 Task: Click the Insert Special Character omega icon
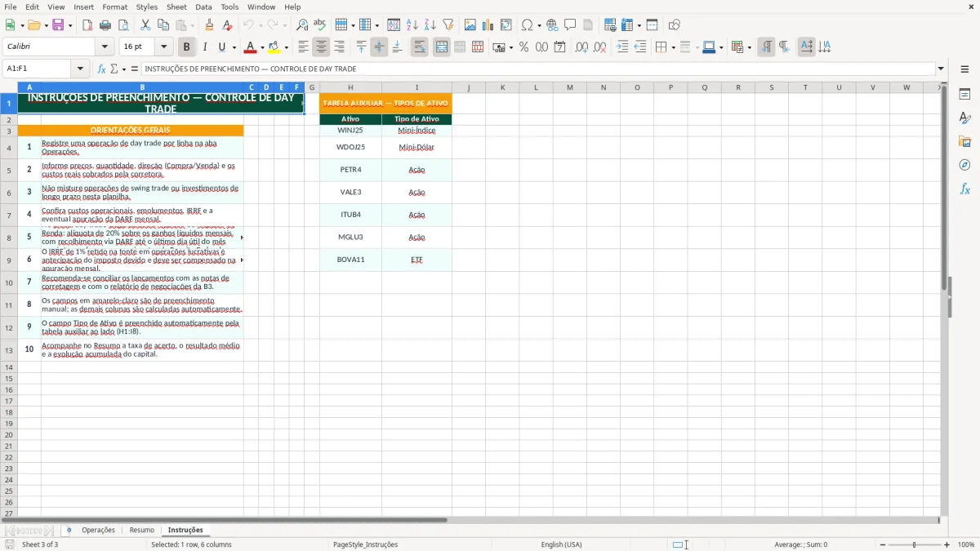[x=528, y=25]
